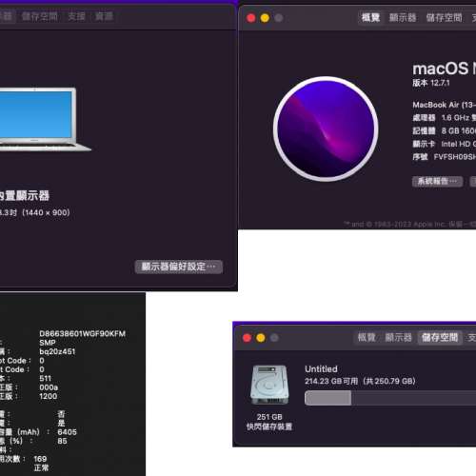
Task: Click 214.23 GB 可用 (共 250.79 GB) text
Action: pos(360,381)
